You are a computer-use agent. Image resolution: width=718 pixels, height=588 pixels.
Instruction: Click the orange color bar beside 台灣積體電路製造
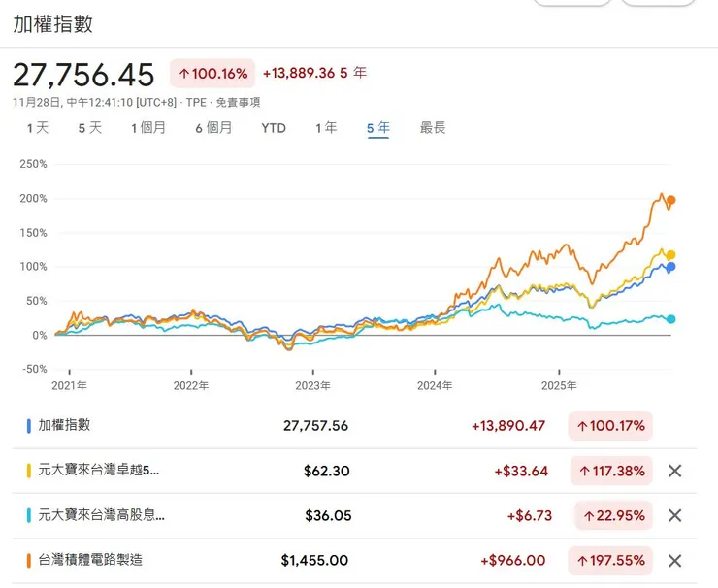(x=29, y=561)
